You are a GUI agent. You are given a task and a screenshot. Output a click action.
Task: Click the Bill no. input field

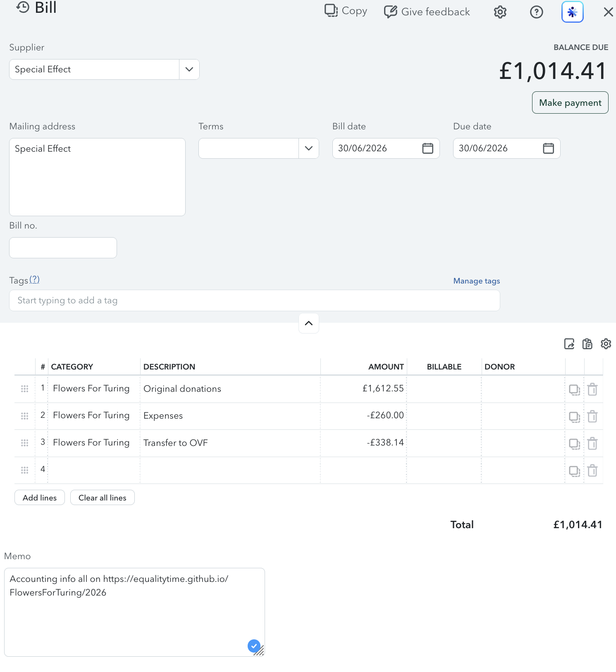coord(63,248)
